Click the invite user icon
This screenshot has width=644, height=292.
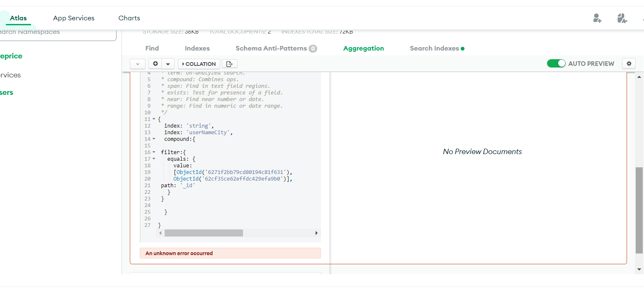(x=597, y=18)
